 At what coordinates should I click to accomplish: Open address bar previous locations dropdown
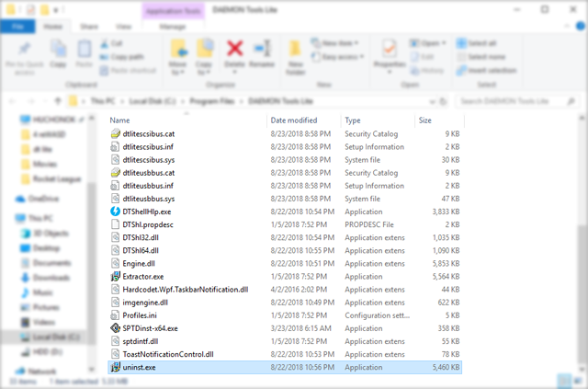432,101
